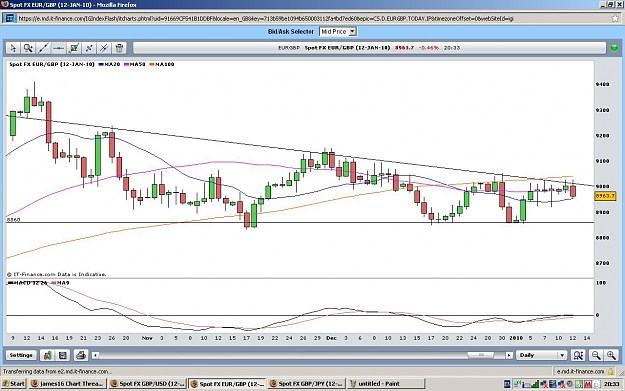Click the Dec date axis label
625x391 pixels.
331,338
